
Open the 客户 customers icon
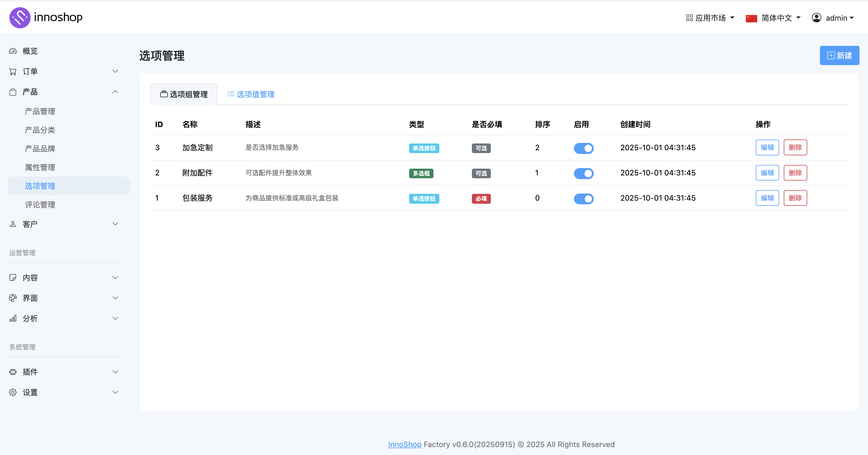coord(13,224)
